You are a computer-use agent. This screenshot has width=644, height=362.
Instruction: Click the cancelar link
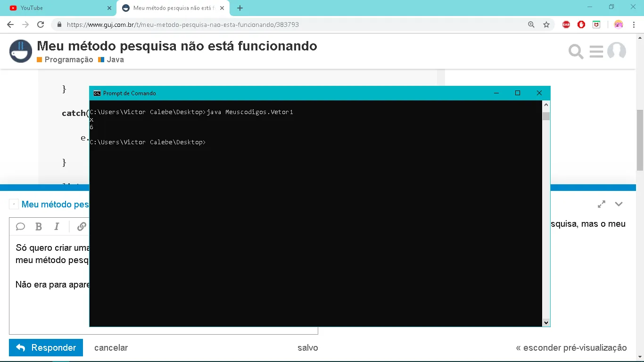111,348
